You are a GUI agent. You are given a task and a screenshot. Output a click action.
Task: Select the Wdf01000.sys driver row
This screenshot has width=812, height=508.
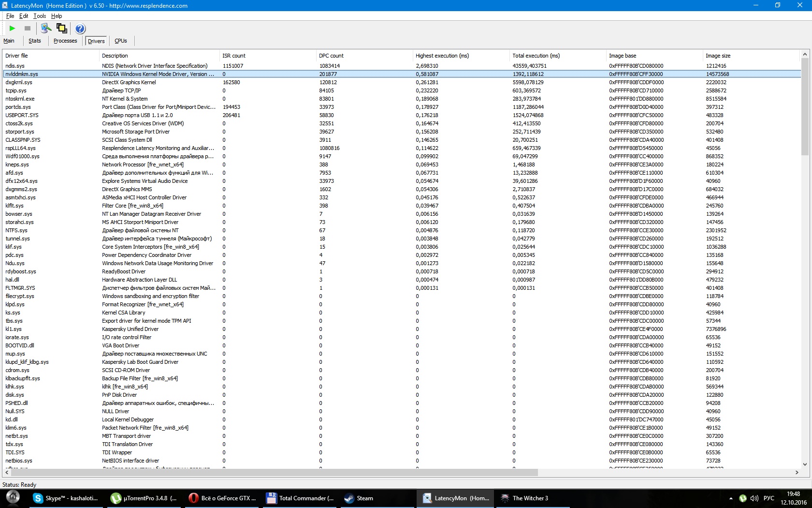coord(402,156)
